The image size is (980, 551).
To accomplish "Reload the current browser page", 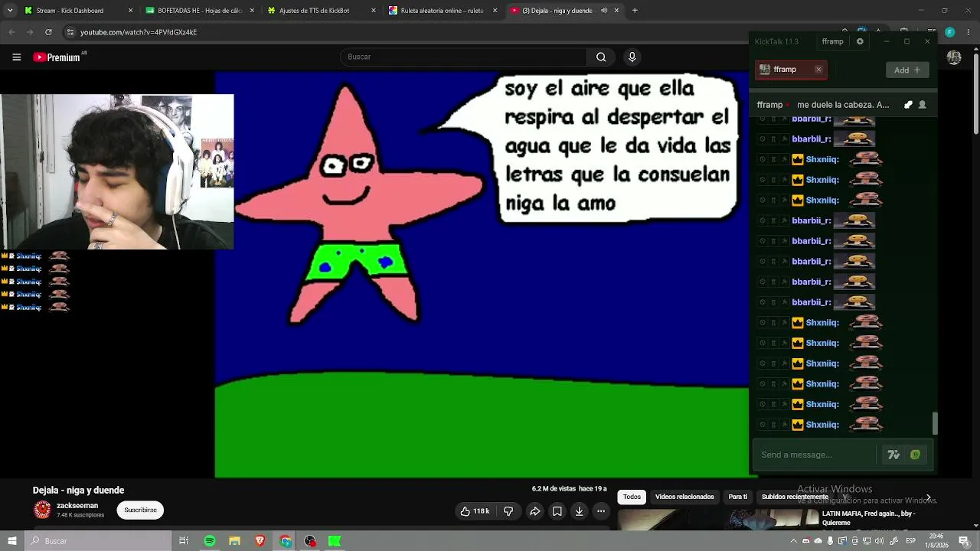I will 48,32.
